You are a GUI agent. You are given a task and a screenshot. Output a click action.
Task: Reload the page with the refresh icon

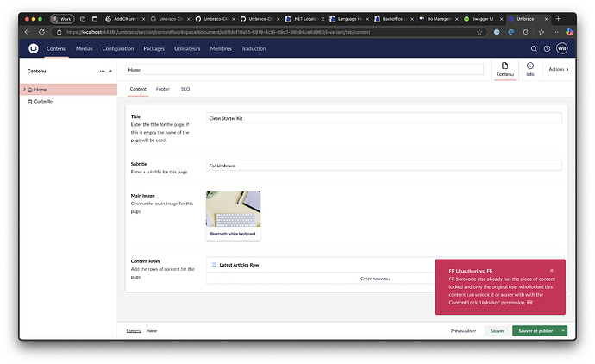(x=41, y=32)
